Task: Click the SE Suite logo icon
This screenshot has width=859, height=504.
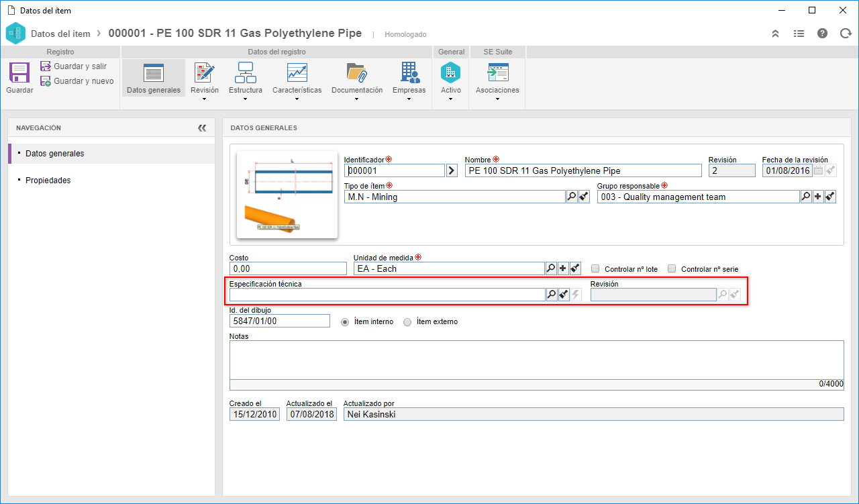Action: pos(15,34)
